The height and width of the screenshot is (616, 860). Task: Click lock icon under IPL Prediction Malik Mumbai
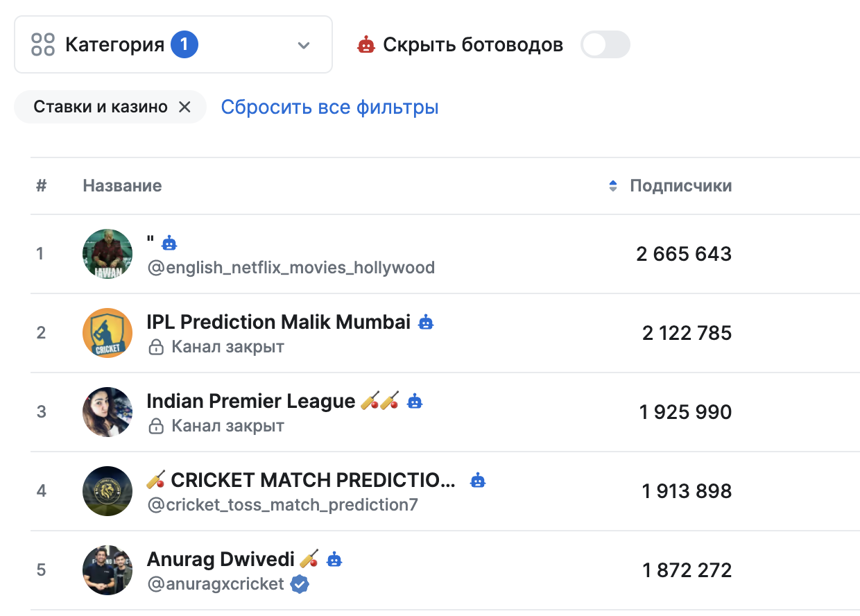[156, 347]
